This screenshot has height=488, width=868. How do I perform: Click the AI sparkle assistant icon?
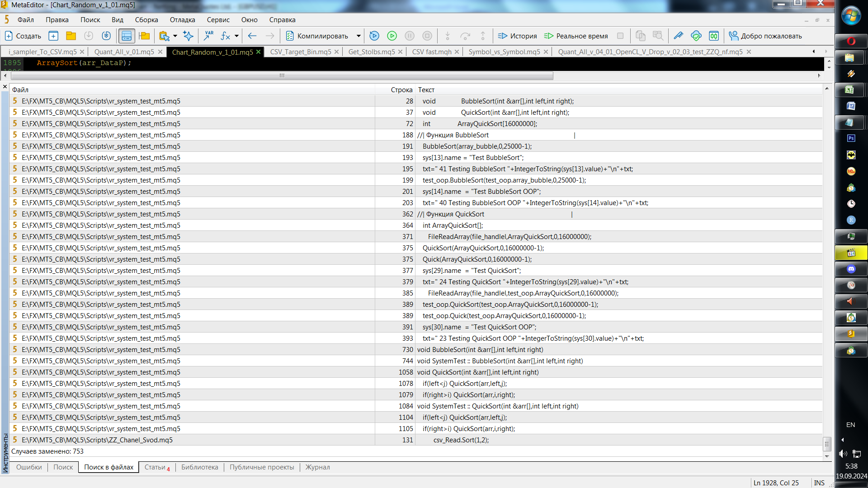pos(188,36)
